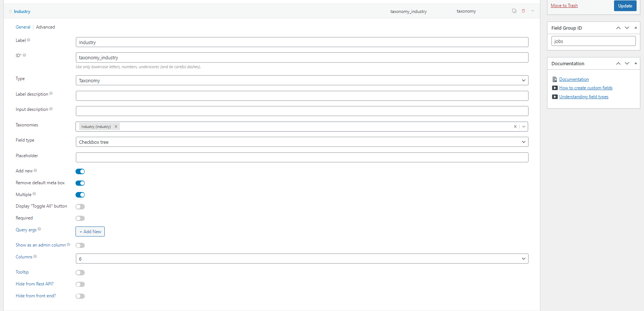Move Field Group ID panel down
644x311 pixels.
click(x=627, y=28)
